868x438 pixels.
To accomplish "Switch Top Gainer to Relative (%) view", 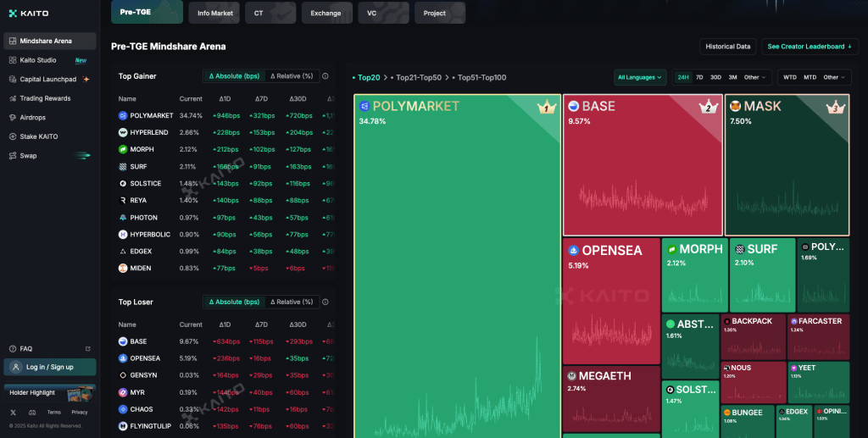I will [x=292, y=76].
